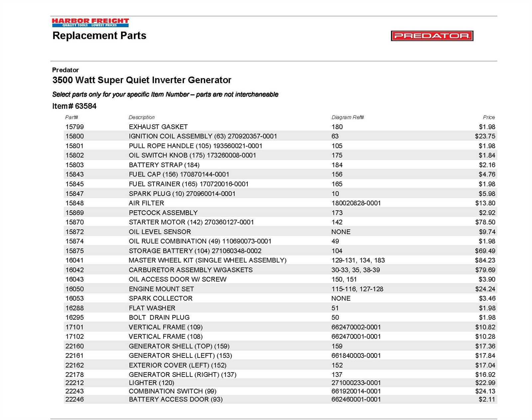Select the $23.75 price
Viewport: 532px width, 420px height.
point(485,136)
